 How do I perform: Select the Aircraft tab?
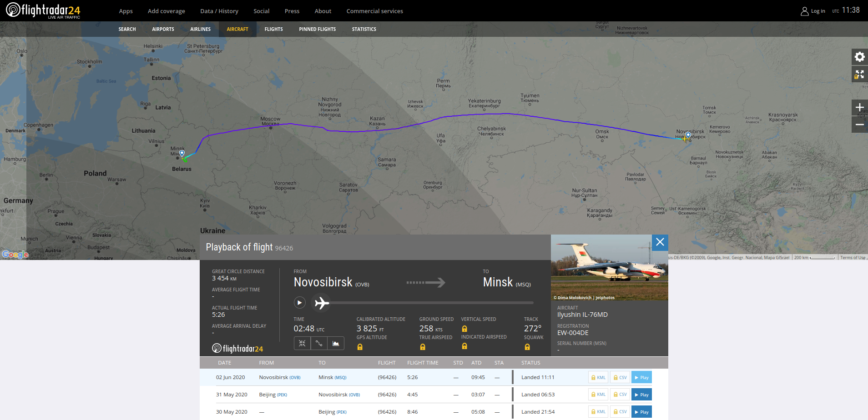point(237,29)
